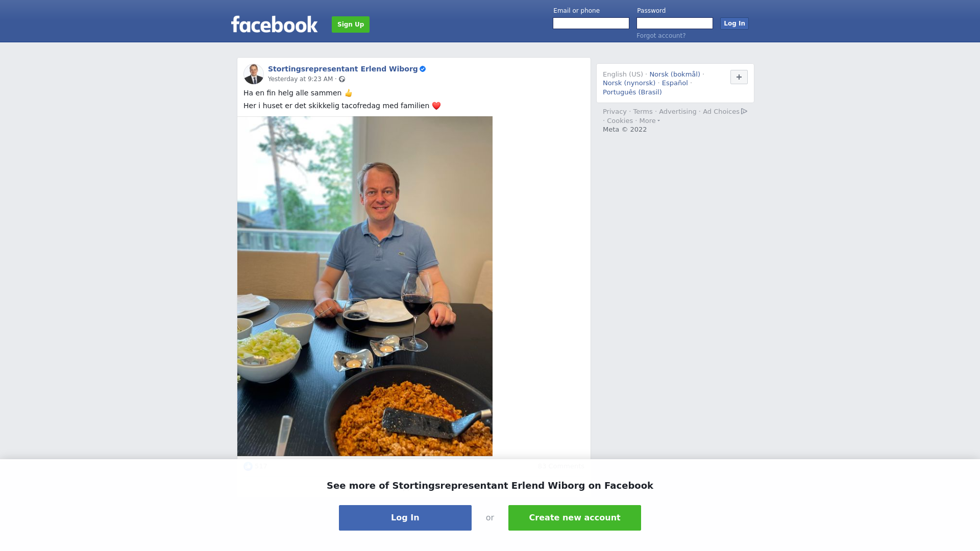Click the Facebook logo

(x=274, y=24)
